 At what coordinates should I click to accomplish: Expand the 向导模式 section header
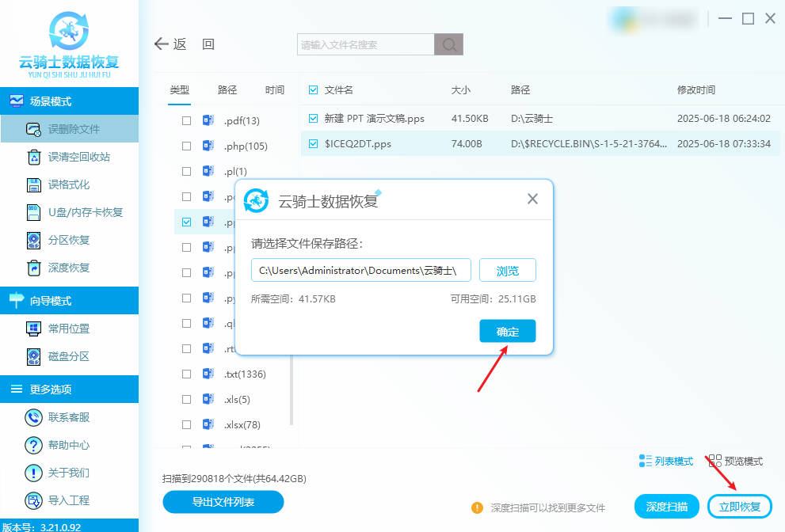coord(69,301)
